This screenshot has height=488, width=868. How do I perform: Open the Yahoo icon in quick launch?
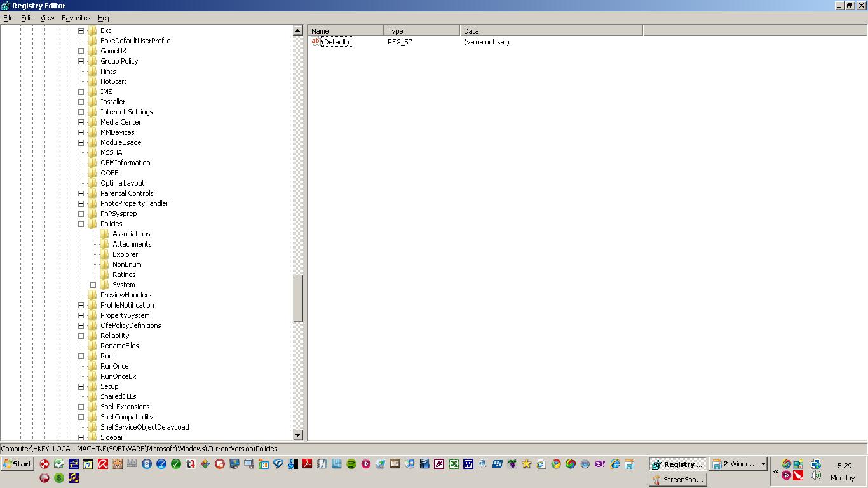[599, 464]
